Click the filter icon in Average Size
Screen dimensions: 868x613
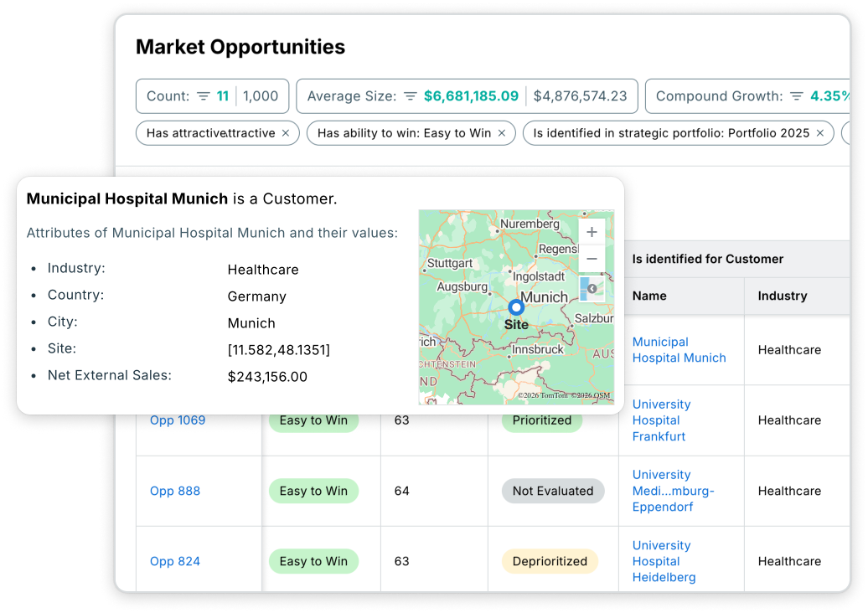[411, 96]
